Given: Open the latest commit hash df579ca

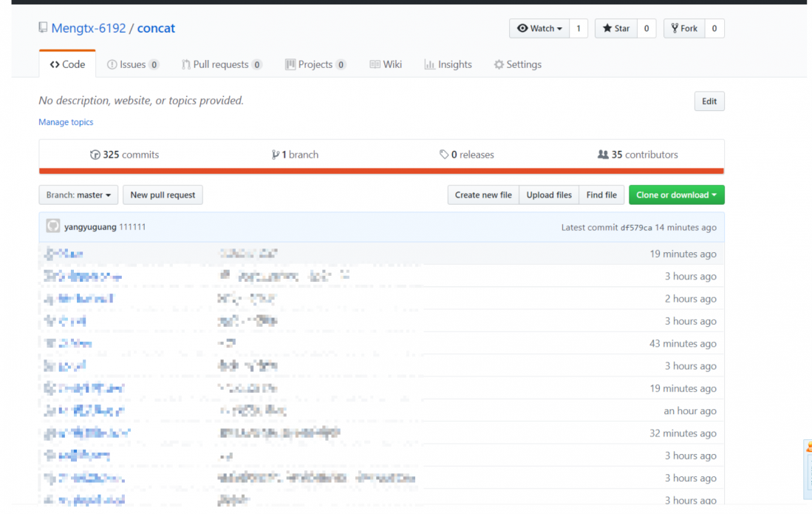Looking at the screenshot, I should coord(636,228).
